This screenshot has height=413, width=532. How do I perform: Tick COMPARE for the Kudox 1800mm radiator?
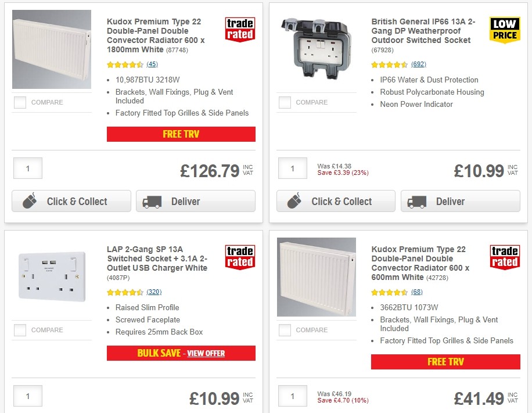click(20, 102)
